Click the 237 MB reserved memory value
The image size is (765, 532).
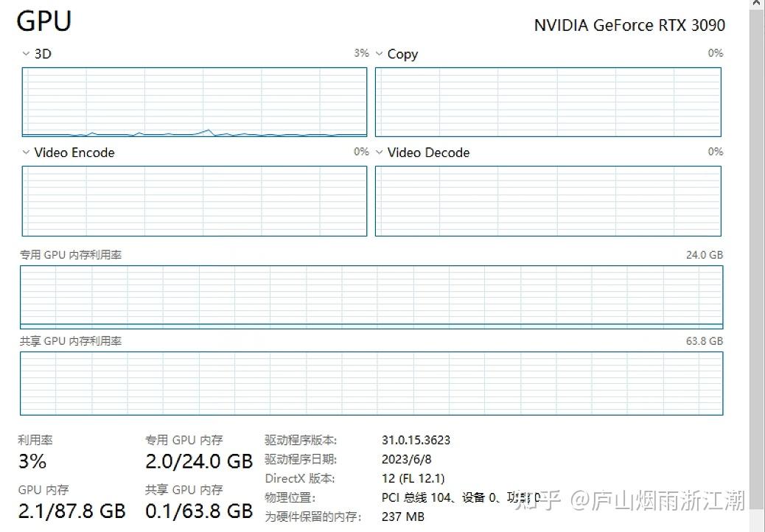403,517
